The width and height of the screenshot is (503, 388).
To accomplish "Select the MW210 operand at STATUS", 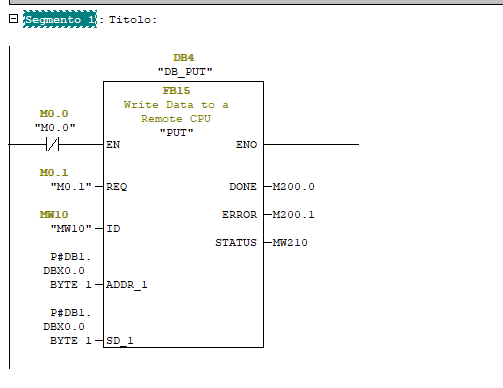I will pyautogui.click(x=290, y=243).
